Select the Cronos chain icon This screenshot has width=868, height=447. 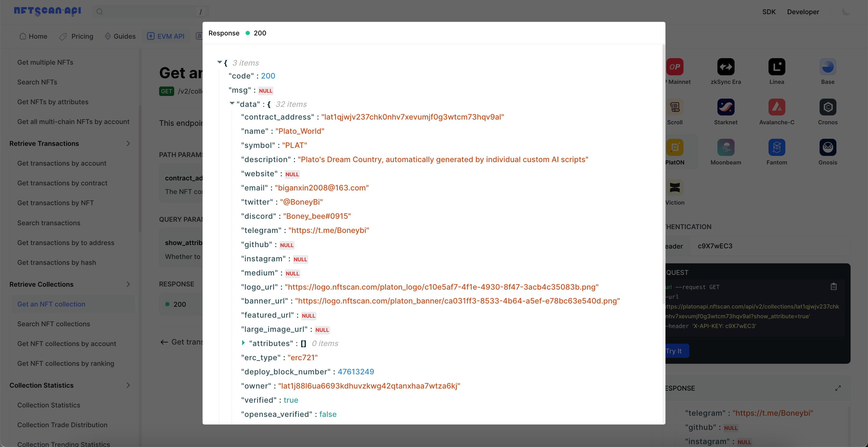[828, 107]
